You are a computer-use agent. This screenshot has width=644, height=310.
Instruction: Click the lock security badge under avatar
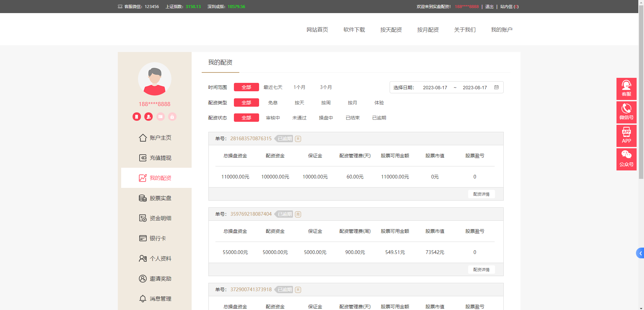[x=172, y=117]
